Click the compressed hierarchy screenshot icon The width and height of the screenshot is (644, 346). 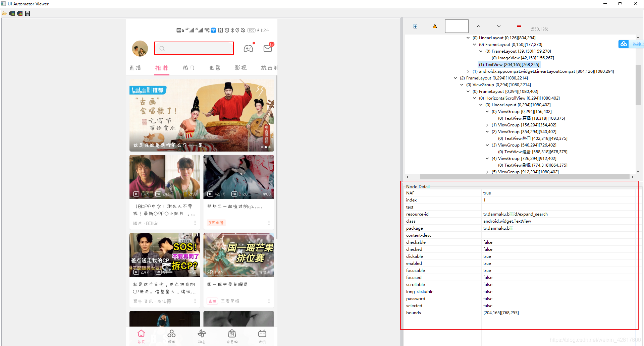click(20, 13)
